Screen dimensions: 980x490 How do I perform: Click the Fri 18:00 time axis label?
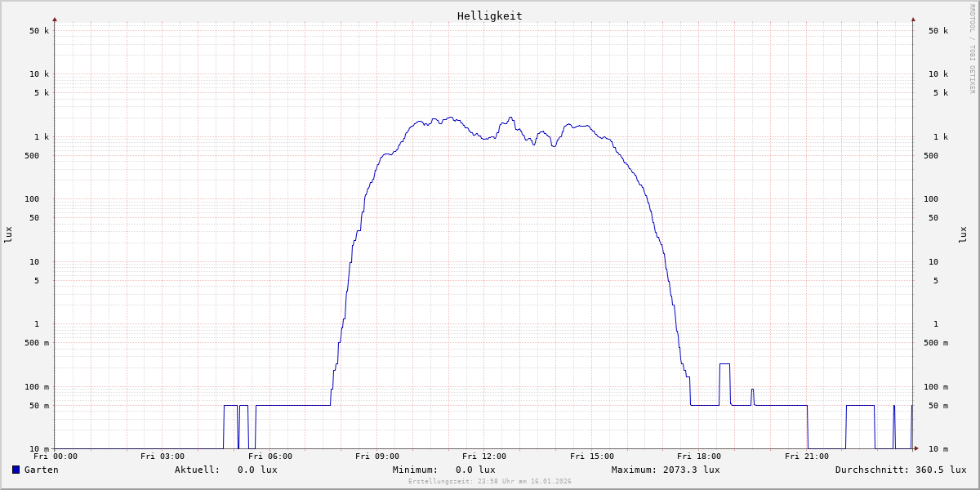click(x=699, y=457)
